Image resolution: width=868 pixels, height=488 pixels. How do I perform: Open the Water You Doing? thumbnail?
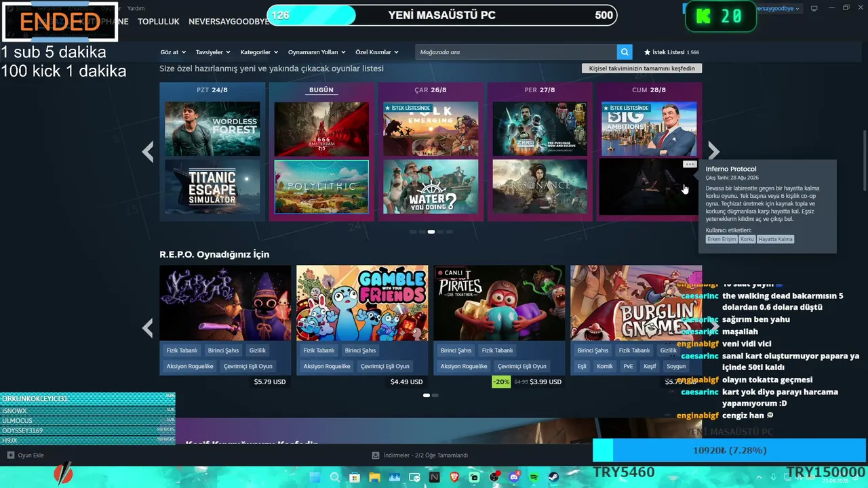point(431,186)
